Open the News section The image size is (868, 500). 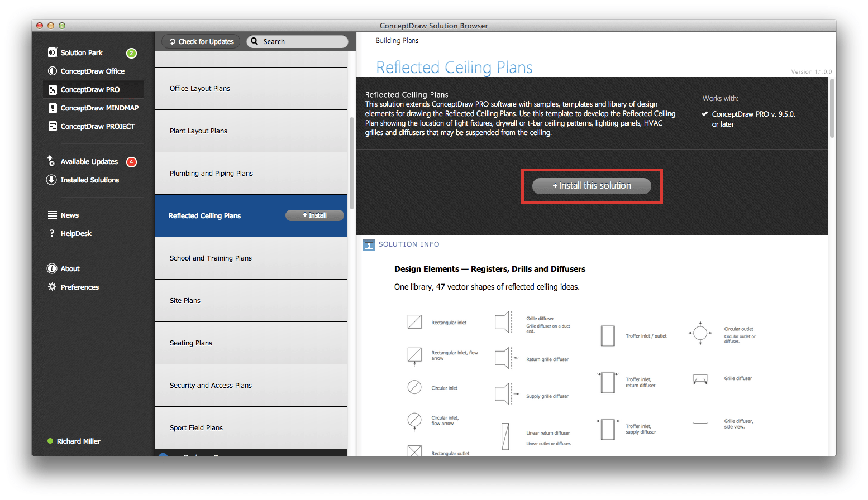(x=70, y=215)
